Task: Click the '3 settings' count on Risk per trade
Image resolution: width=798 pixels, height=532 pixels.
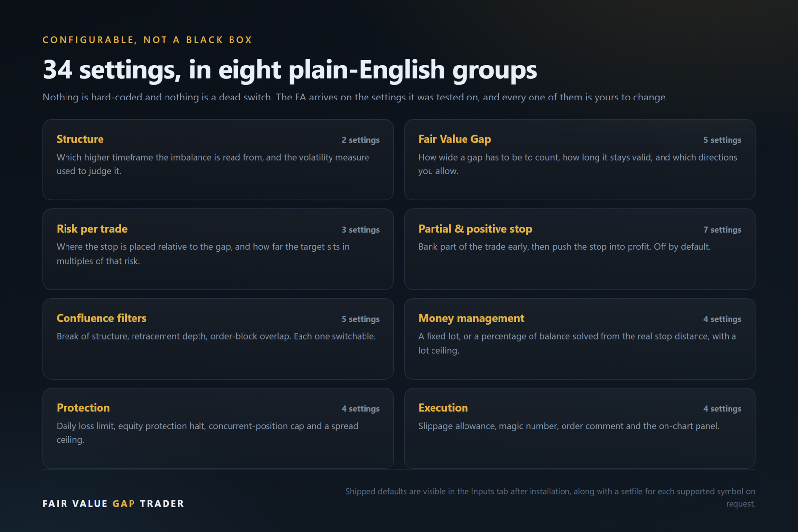Action: (x=361, y=230)
